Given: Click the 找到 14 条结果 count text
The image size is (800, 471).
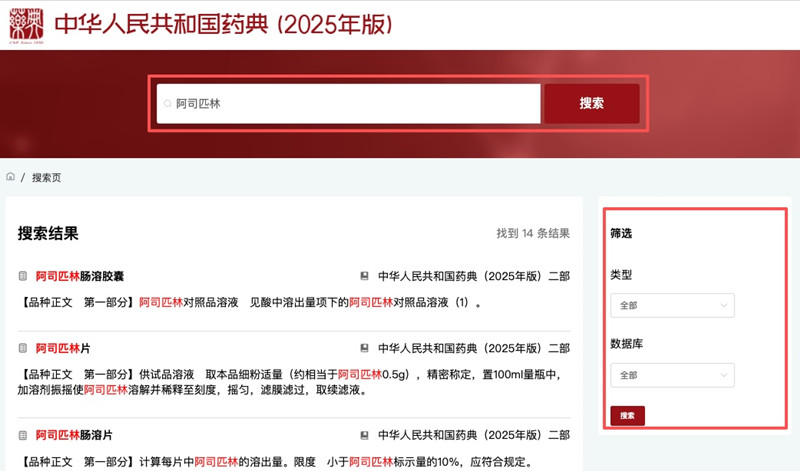Looking at the screenshot, I should point(533,233).
